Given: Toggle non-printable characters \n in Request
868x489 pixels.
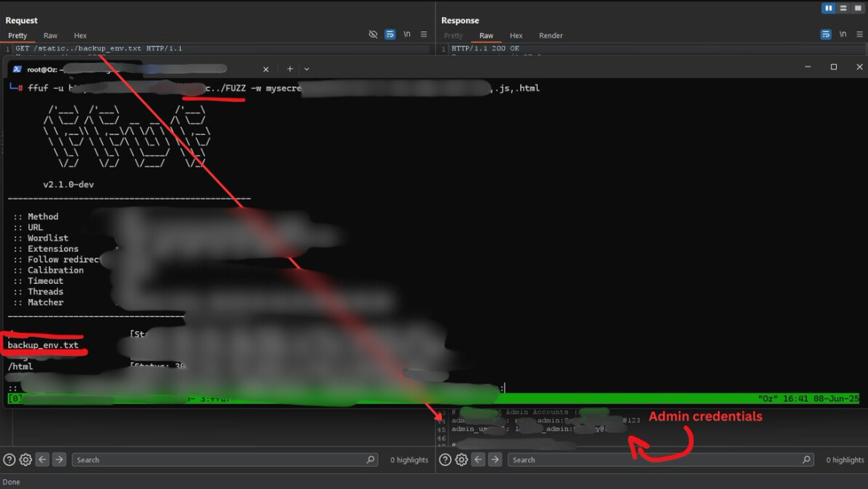Looking at the screenshot, I should pyautogui.click(x=407, y=35).
